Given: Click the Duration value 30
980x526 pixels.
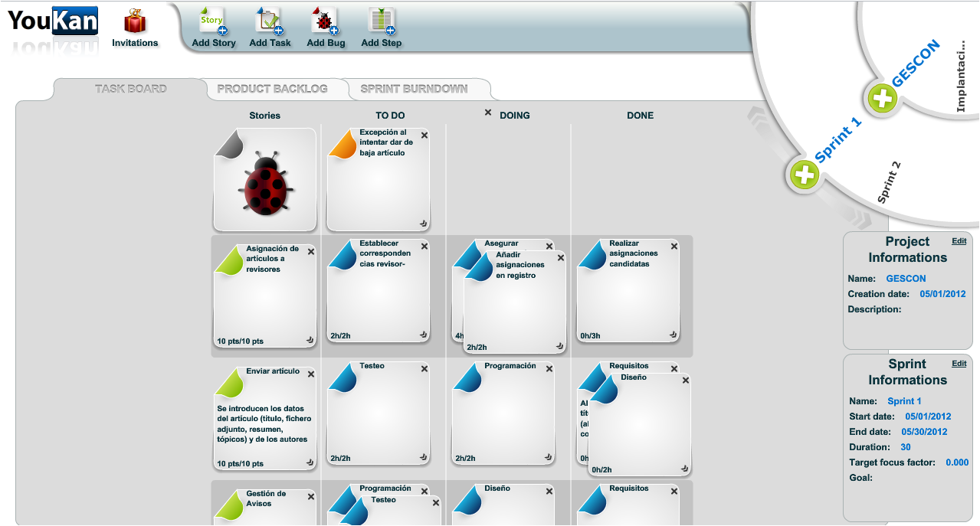Looking at the screenshot, I should coord(906,447).
